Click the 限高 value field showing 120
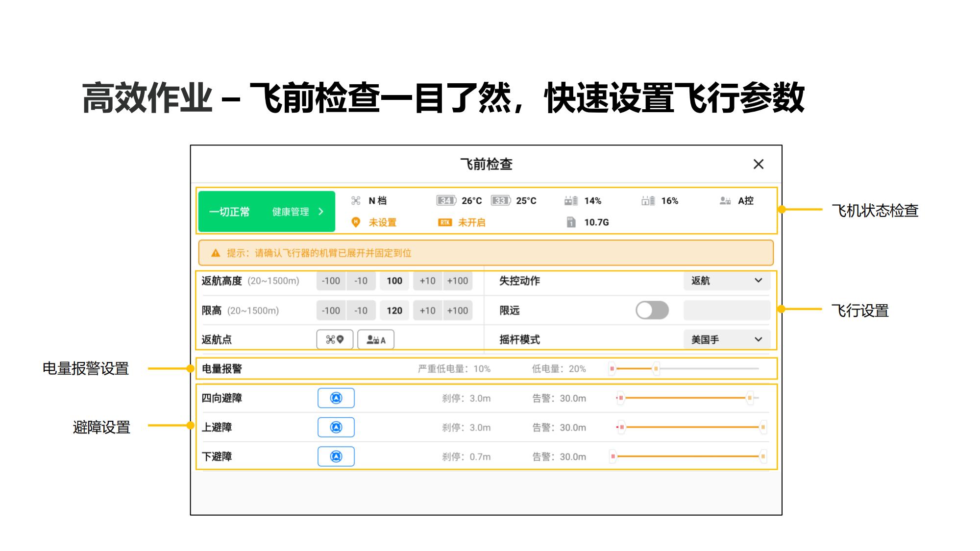This screenshot has width=980, height=551. coord(394,311)
